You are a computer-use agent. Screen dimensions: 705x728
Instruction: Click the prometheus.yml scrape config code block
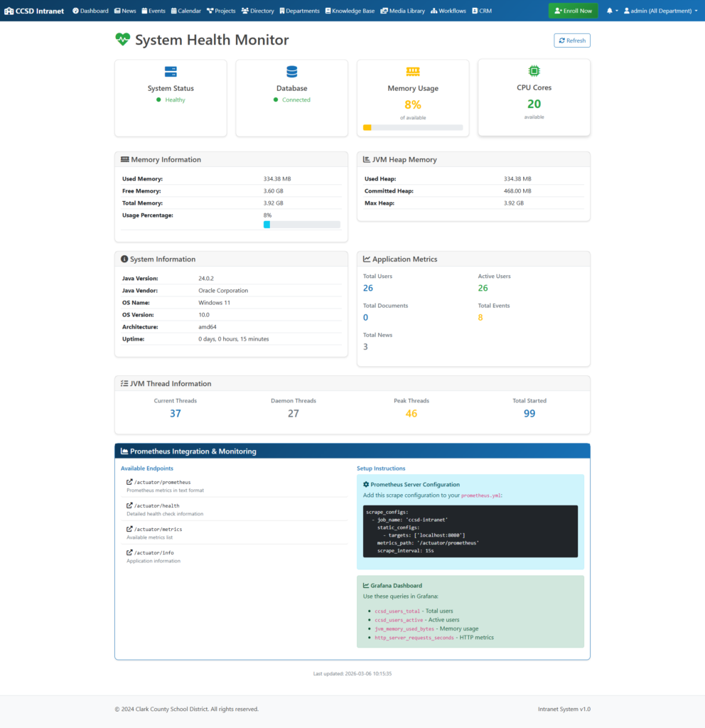[470, 531]
